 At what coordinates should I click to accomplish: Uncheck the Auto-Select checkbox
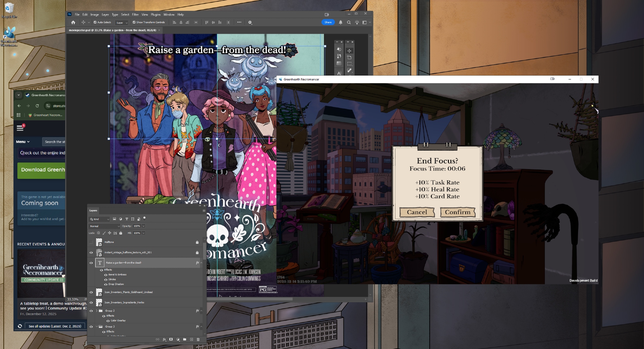point(95,23)
